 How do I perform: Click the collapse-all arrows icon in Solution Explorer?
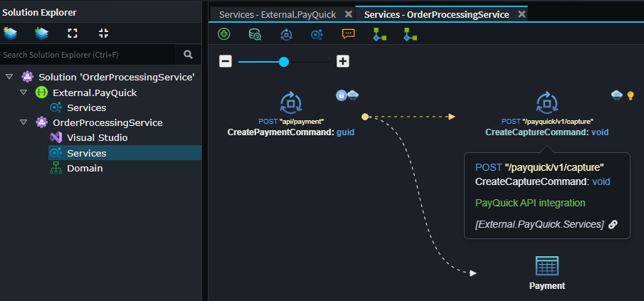click(x=104, y=33)
